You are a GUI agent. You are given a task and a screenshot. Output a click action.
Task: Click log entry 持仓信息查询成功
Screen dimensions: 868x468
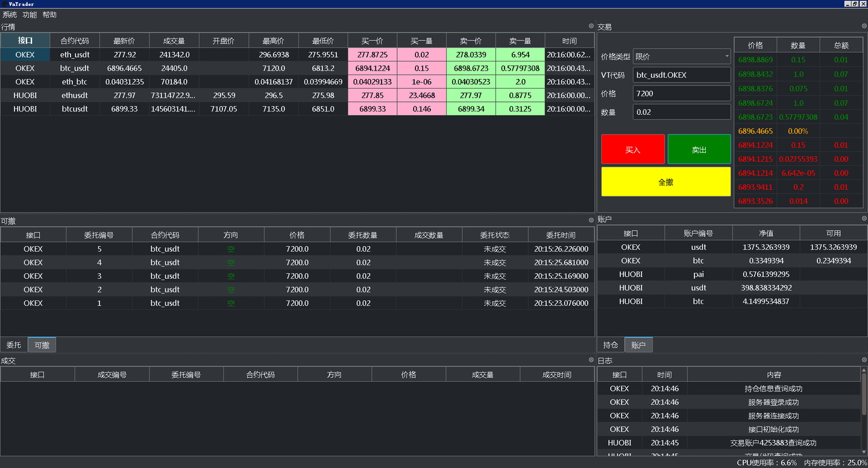774,388
